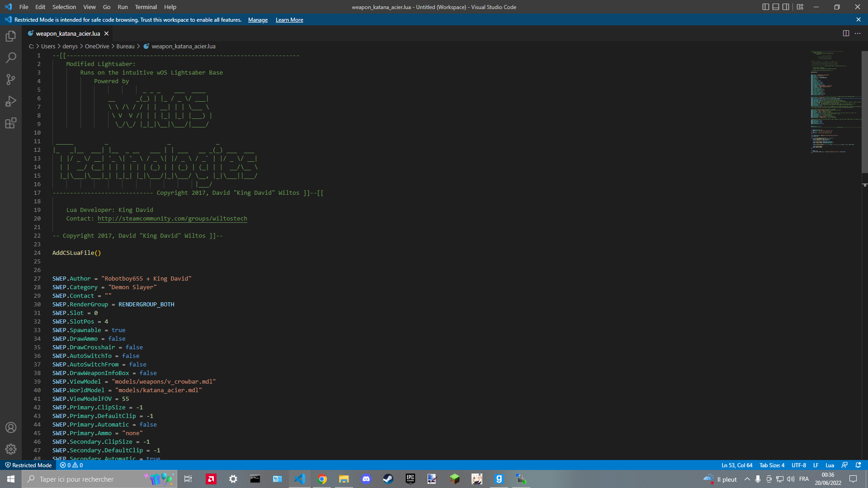868x488 pixels.
Task: Open the Source Control view
Action: tap(11, 80)
